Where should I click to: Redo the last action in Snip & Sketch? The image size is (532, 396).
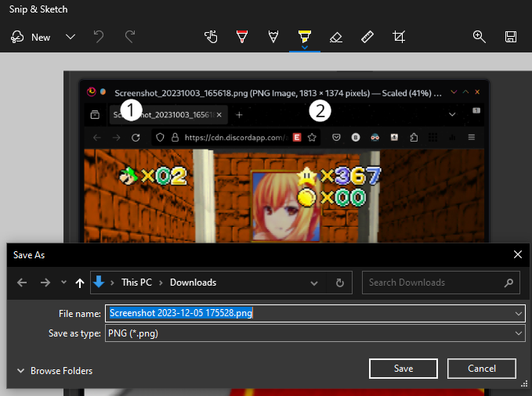coord(130,37)
